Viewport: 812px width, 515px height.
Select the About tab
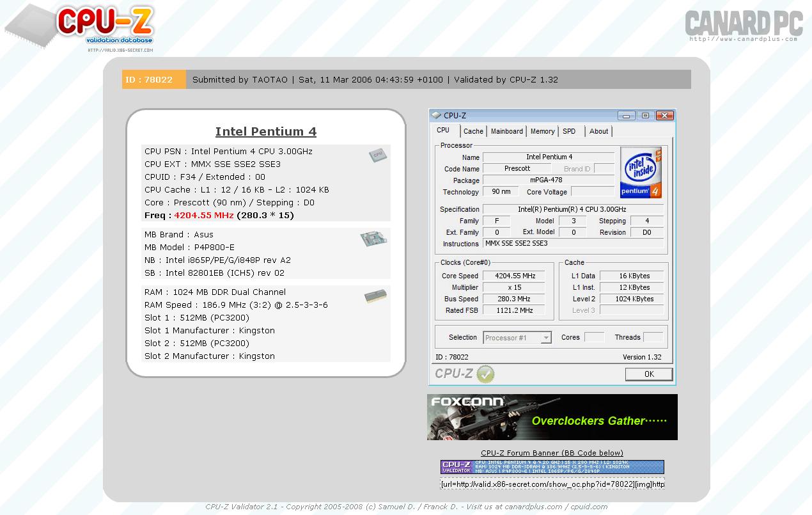click(x=599, y=131)
